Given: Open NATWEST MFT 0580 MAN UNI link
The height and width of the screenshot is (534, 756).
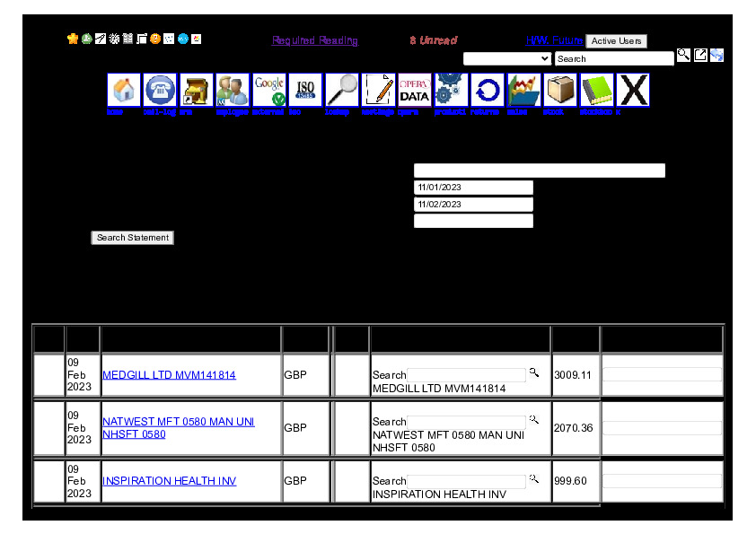Looking at the screenshot, I should click(178, 422).
